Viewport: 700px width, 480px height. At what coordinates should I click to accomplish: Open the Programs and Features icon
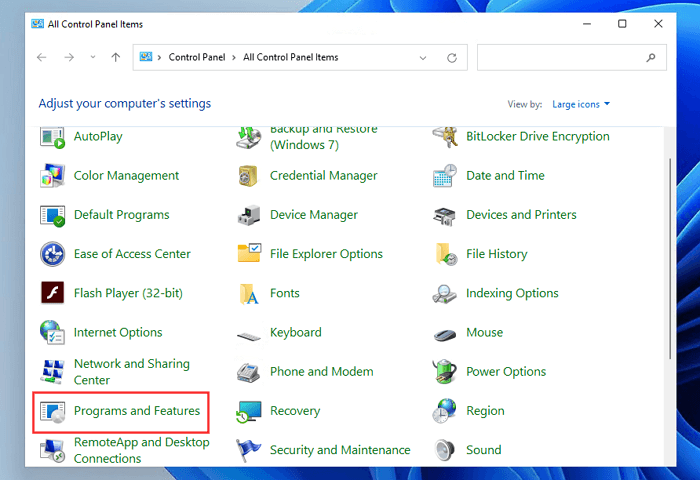(x=52, y=411)
